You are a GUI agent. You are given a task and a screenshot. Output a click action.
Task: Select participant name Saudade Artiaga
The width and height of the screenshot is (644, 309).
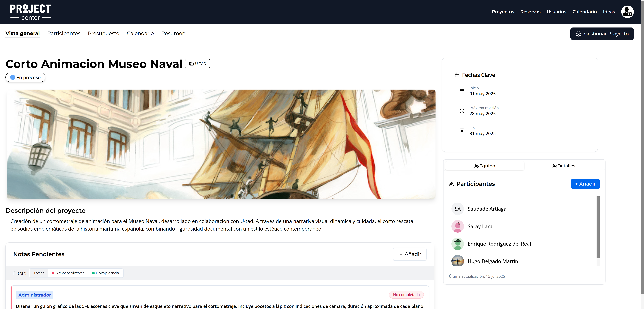point(487,209)
